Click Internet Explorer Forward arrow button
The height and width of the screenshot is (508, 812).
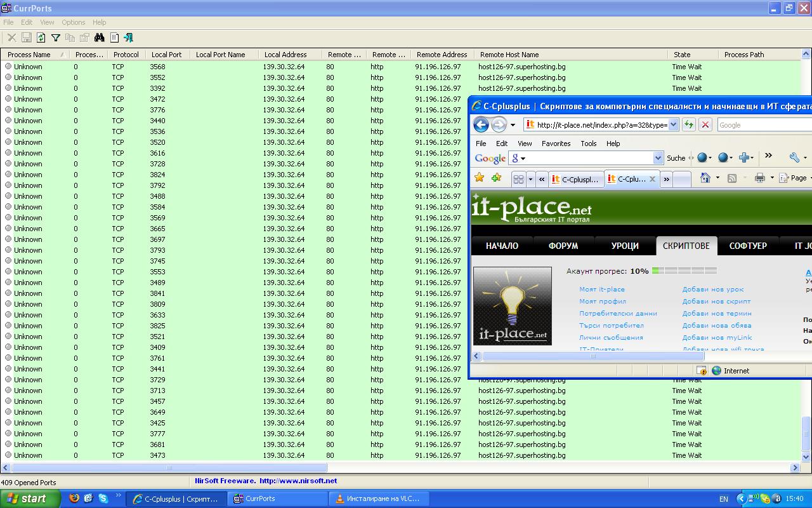click(x=499, y=124)
